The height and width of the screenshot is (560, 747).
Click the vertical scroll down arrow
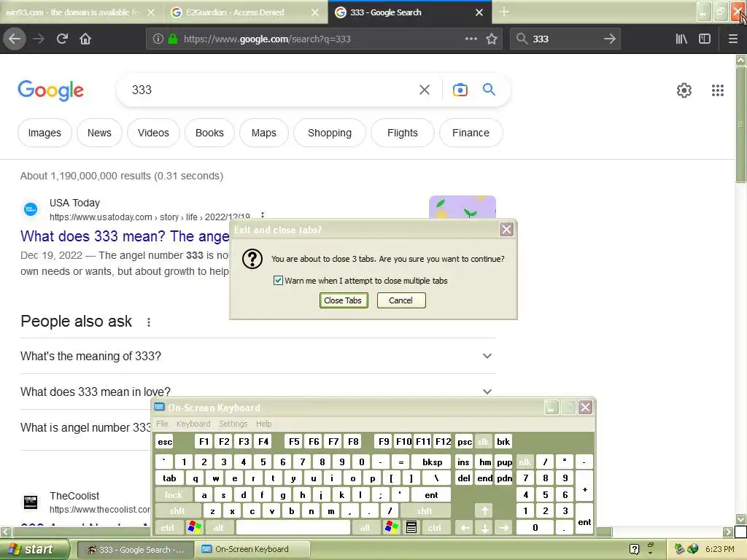pos(740,519)
